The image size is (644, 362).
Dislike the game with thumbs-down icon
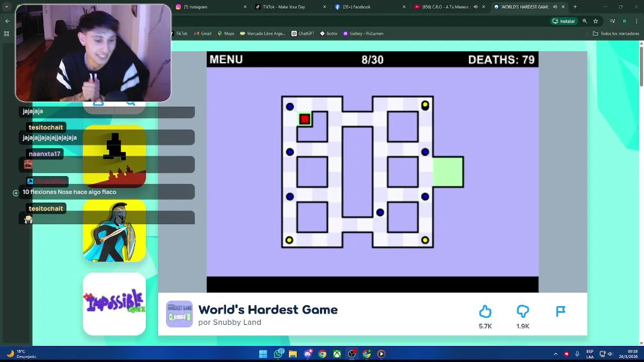pyautogui.click(x=523, y=312)
